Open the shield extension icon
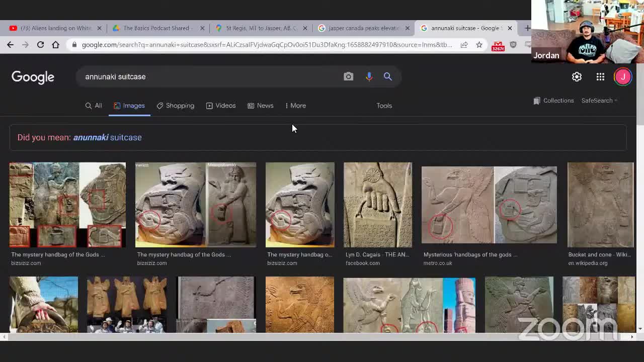 click(513, 45)
